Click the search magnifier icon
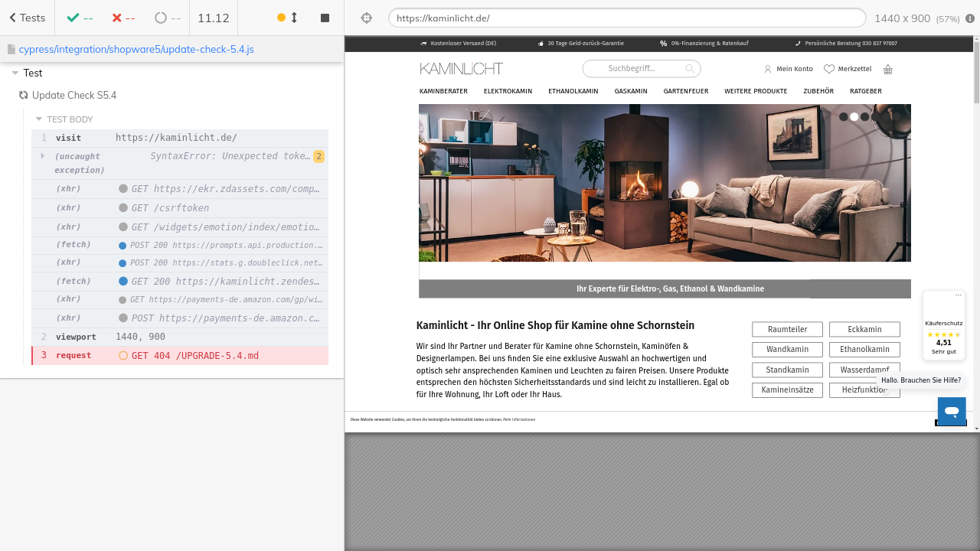The width and height of the screenshot is (980, 551). 689,69
